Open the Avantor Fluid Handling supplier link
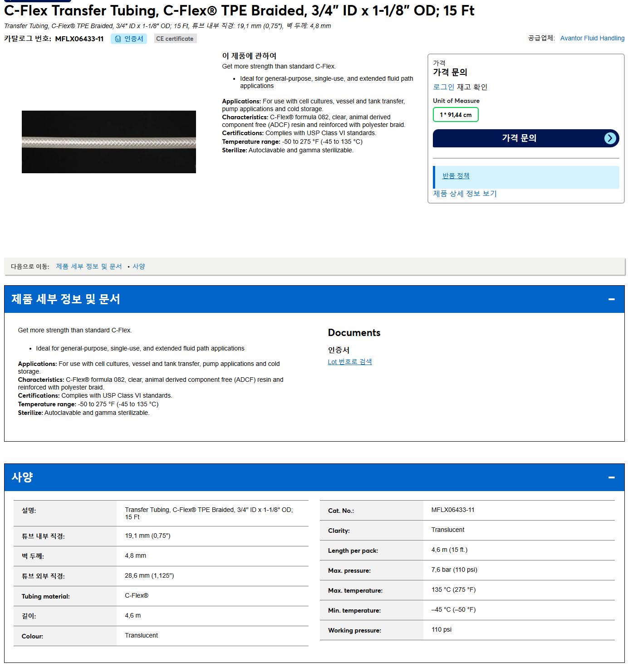This screenshot has width=628, height=672. [x=592, y=38]
